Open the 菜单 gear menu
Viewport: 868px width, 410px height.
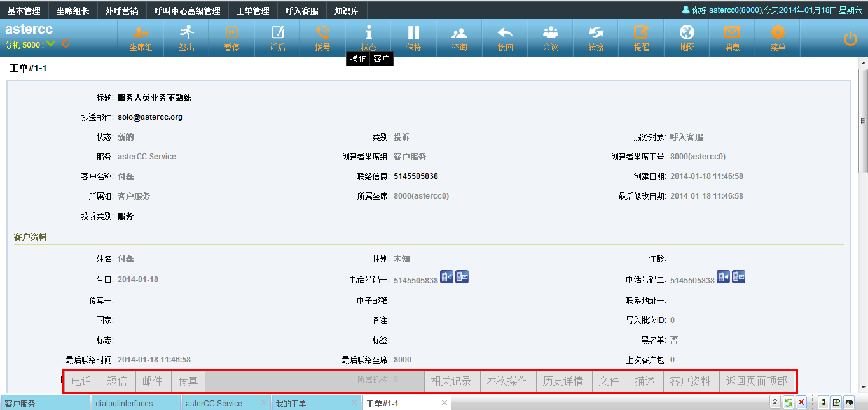777,33
